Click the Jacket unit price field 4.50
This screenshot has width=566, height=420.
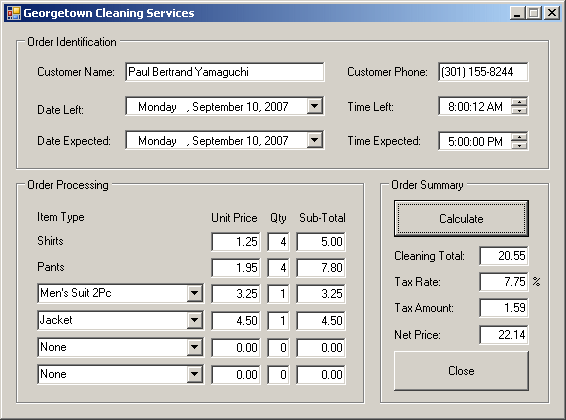(236, 321)
